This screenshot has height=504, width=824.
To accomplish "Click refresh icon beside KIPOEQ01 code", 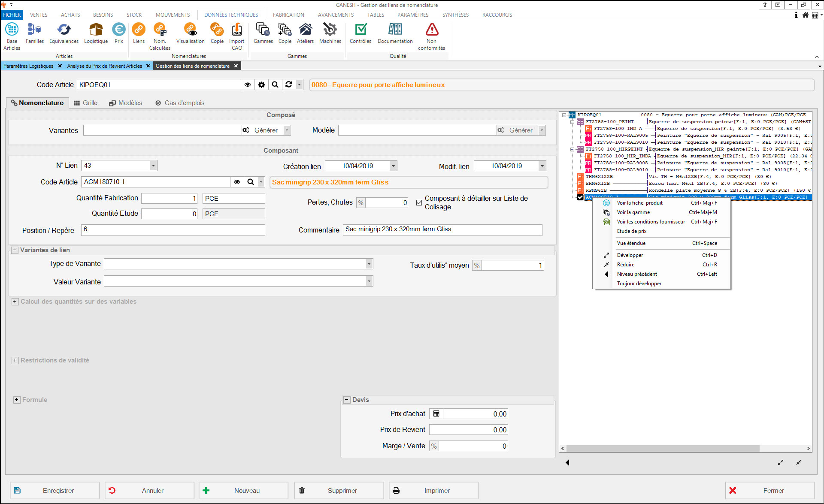I will click(289, 85).
